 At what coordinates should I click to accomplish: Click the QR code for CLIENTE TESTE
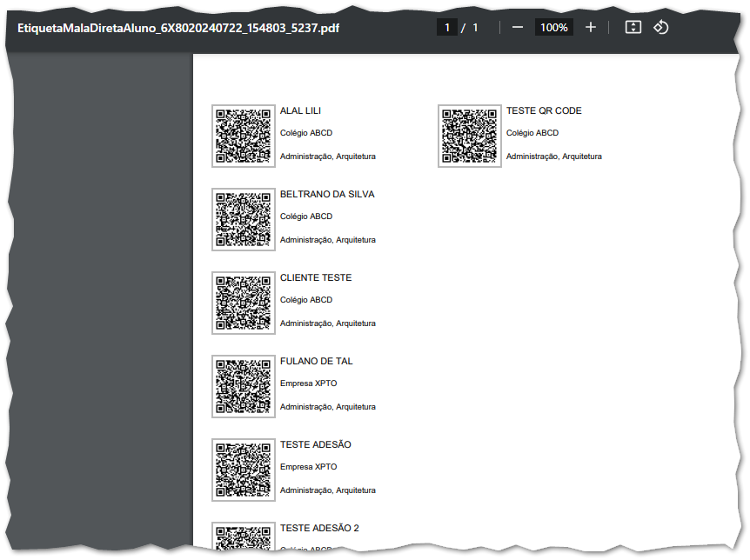(244, 303)
